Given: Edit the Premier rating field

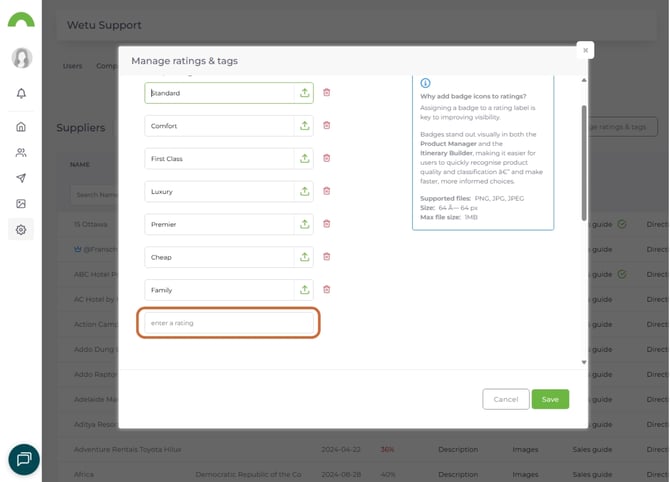Looking at the screenshot, I should tap(219, 224).
